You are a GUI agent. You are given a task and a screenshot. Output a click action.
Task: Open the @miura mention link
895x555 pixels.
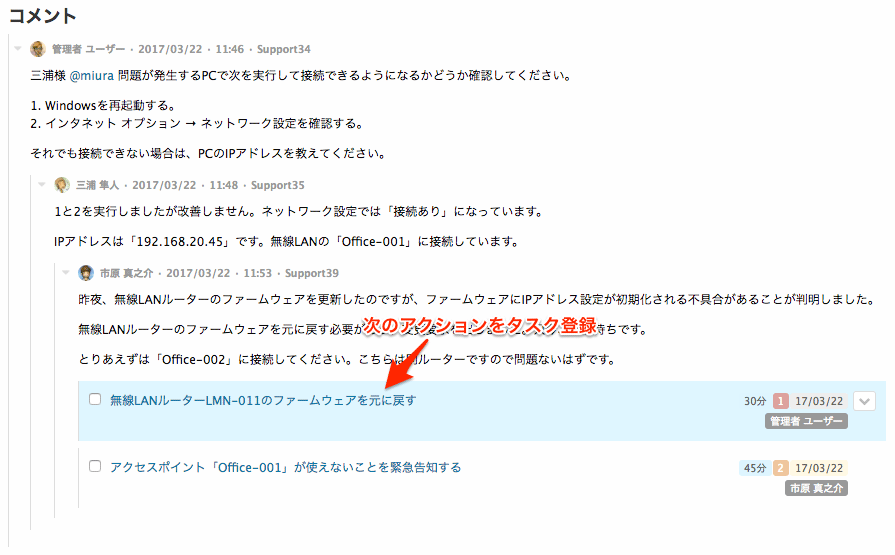tap(92, 75)
